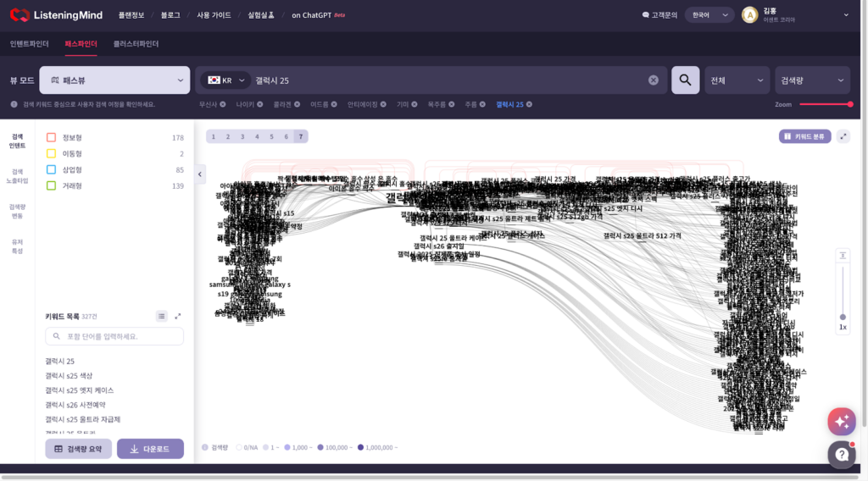Toggle the 상업형 intent checkbox

[x=52, y=169]
